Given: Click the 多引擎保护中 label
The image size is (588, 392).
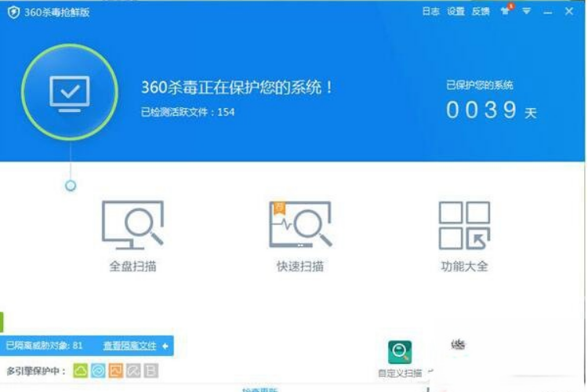Looking at the screenshot, I should coord(36,371).
